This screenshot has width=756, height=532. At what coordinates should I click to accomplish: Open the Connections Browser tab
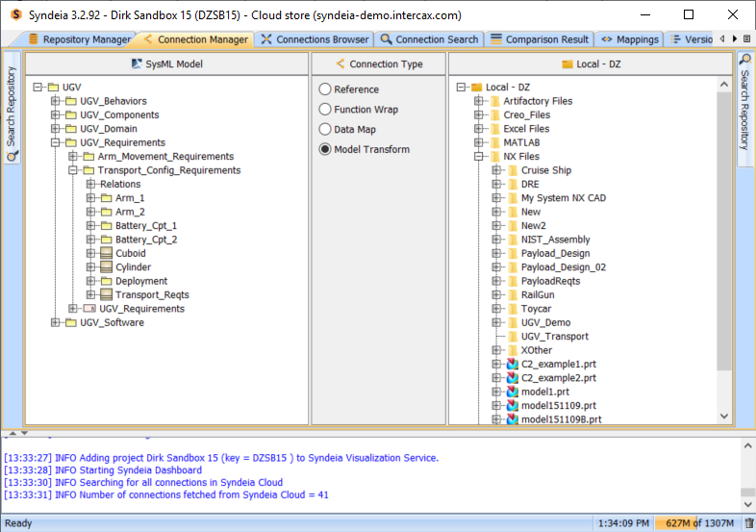(x=315, y=39)
